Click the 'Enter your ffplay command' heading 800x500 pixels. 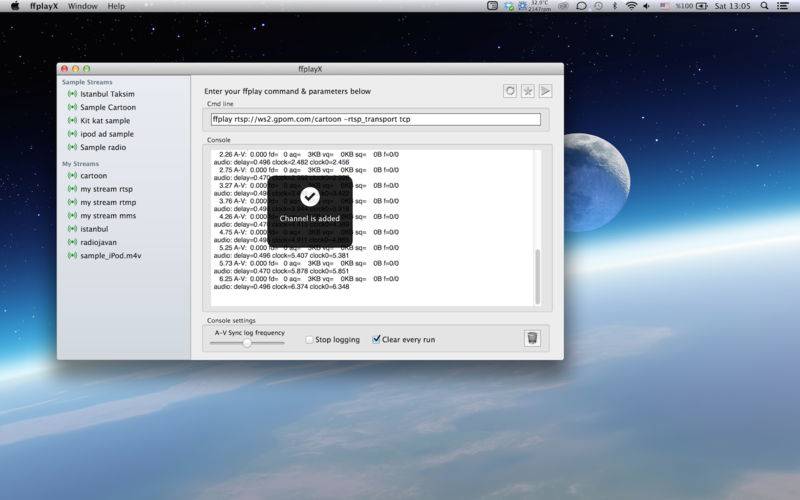[287, 91]
